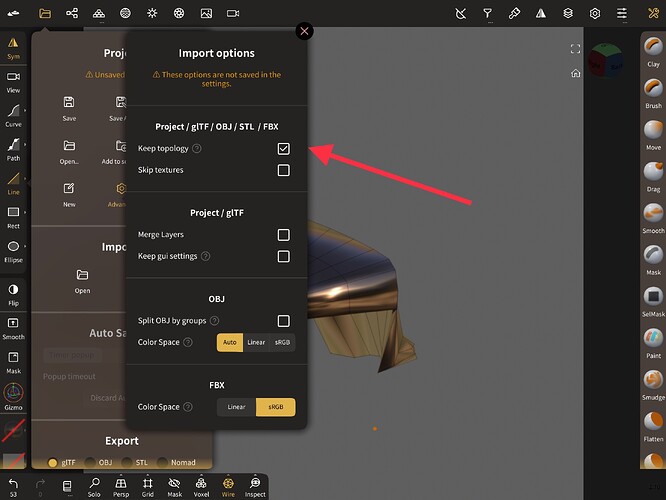
Task: Click the Open... project button
Action: (x=69, y=152)
